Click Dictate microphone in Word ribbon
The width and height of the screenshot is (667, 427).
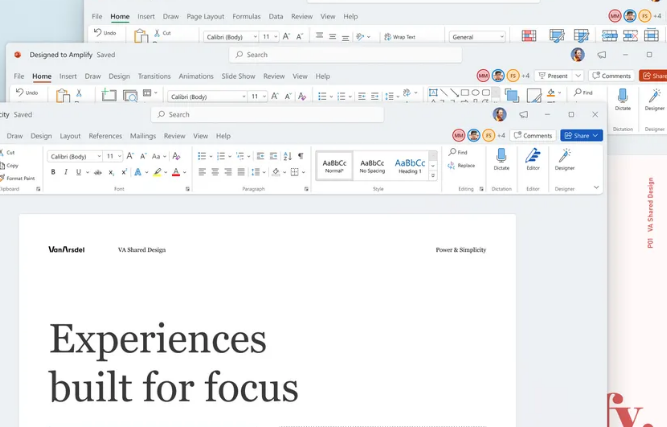pos(502,159)
